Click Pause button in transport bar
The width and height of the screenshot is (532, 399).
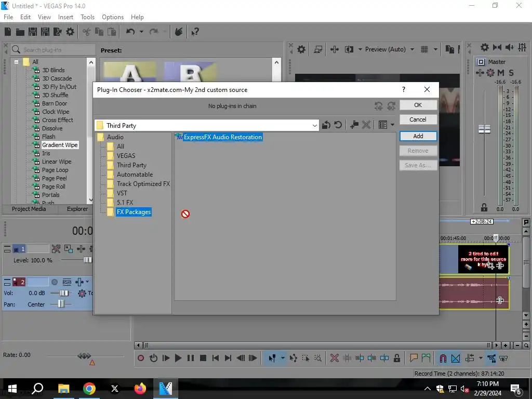click(191, 358)
